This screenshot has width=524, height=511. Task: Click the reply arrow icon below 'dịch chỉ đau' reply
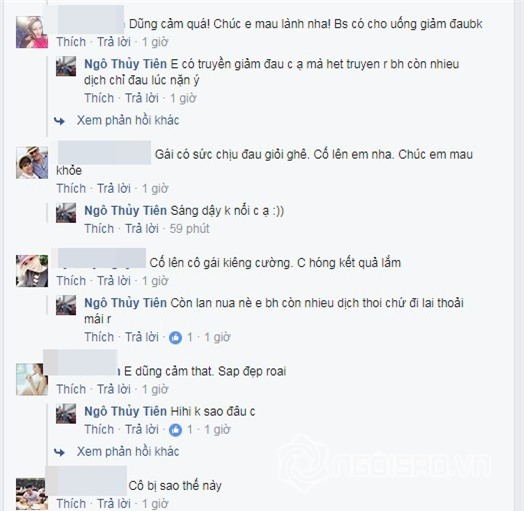tap(59, 121)
